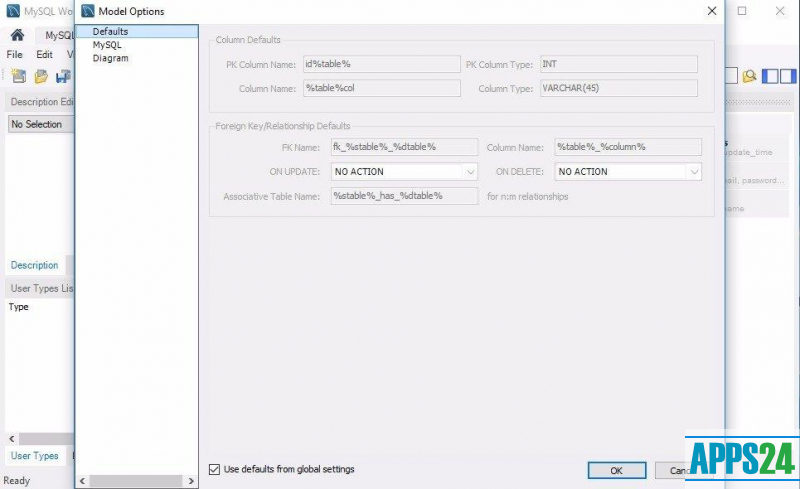Click the search magnifier toolbar icon
This screenshot has width=800, height=489.
point(749,76)
